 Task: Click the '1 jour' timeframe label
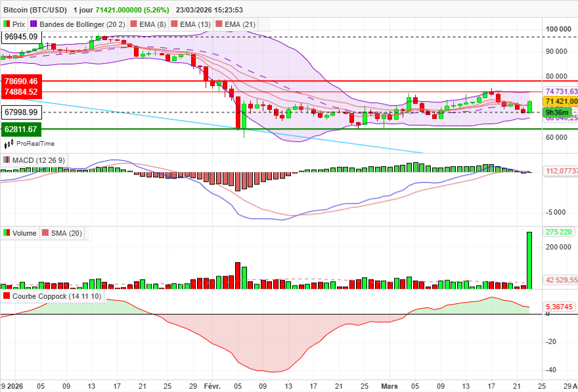[83, 10]
